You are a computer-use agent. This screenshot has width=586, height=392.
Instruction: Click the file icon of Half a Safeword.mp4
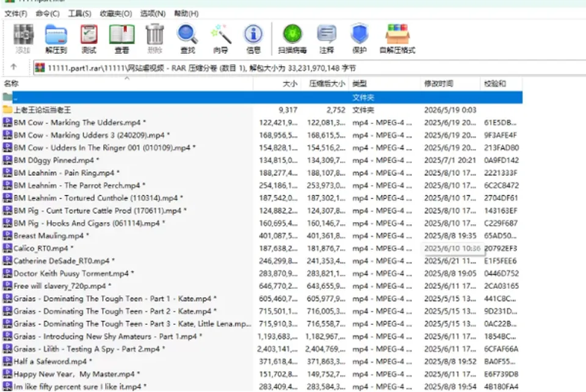point(7,361)
